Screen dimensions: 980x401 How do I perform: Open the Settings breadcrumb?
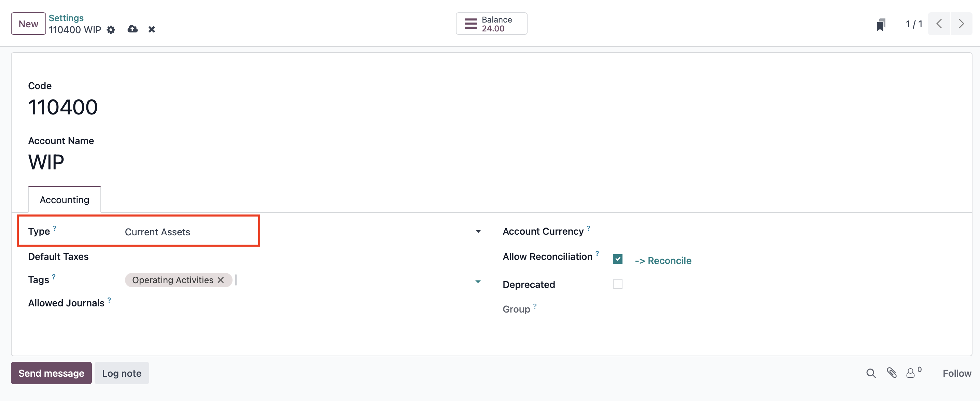click(66, 18)
